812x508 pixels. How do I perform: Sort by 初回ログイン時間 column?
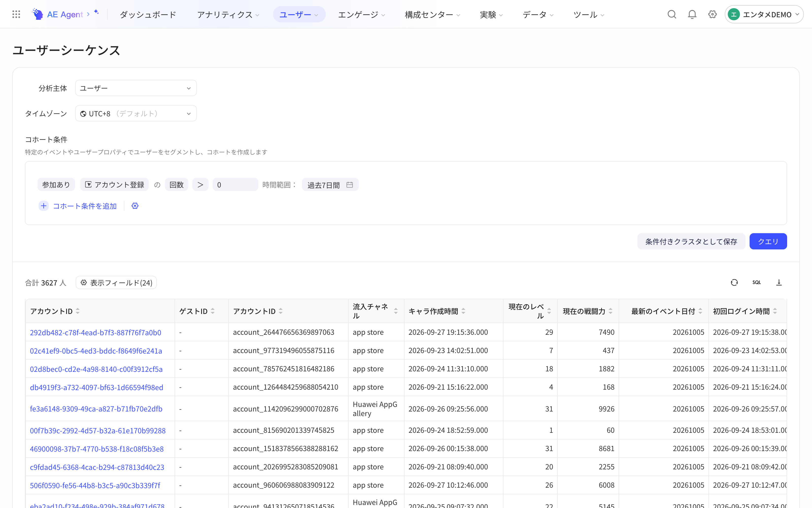tap(775, 311)
